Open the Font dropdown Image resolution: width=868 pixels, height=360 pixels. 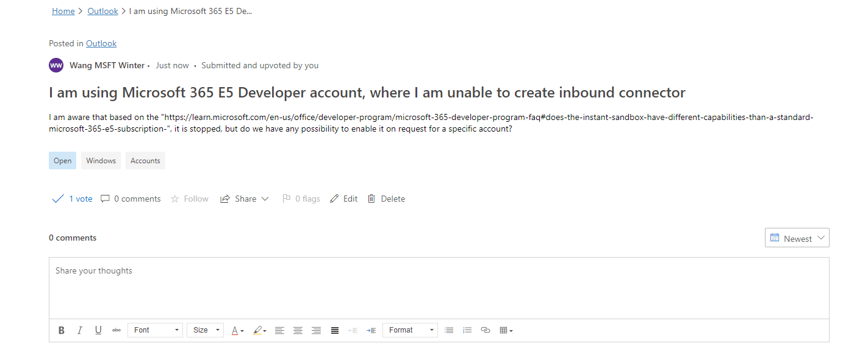tap(155, 330)
